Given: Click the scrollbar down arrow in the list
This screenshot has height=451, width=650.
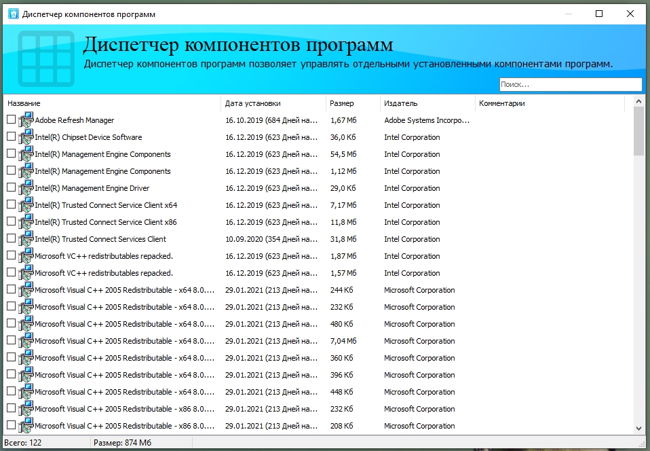Looking at the screenshot, I should pyautogui.click(x=638, y=429).
